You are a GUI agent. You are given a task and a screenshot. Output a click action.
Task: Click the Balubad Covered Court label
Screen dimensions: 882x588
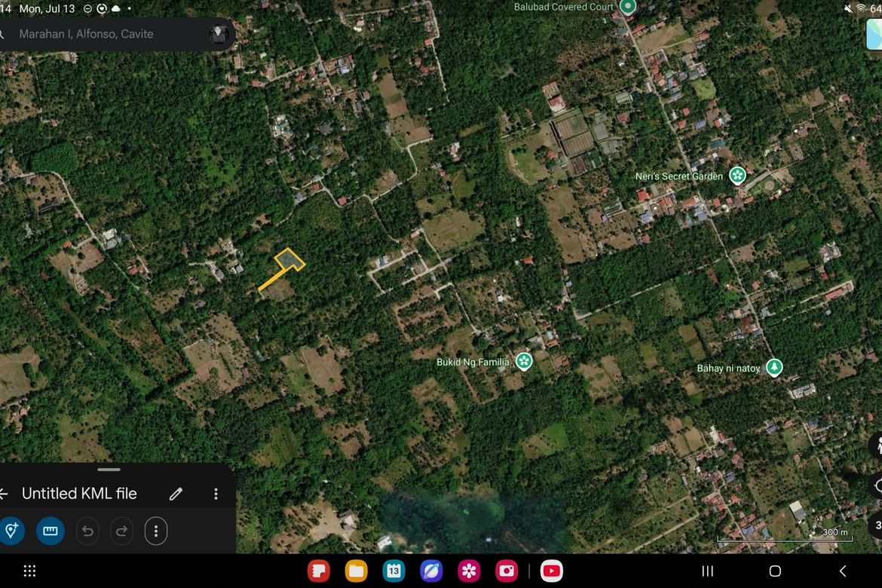click(x=563, y=7)
